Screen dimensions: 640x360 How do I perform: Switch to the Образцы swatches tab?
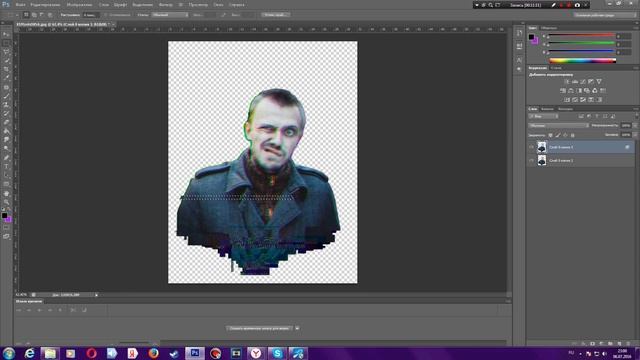(549, 28)
